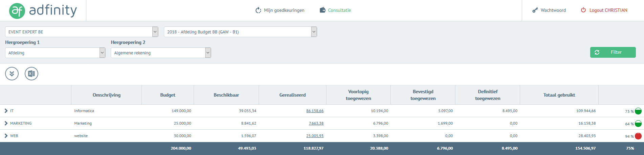
Task: Expand the MARKETING department row
Action: (6, 123)
